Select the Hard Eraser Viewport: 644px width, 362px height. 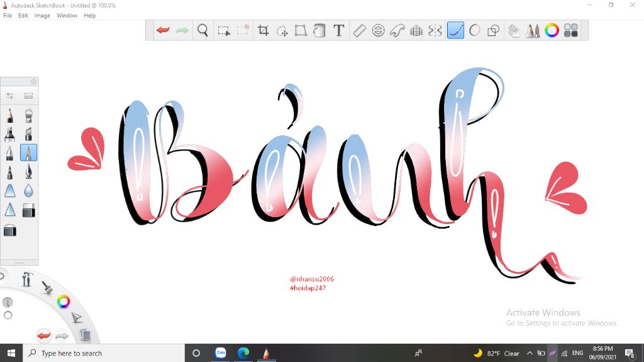point(28,210)
